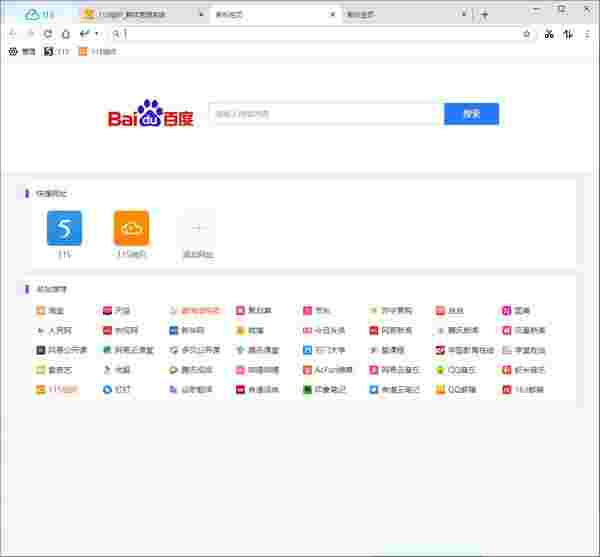Close the third browser tab
This screenshot has height=557, width=600.
(x=464, y=15)
